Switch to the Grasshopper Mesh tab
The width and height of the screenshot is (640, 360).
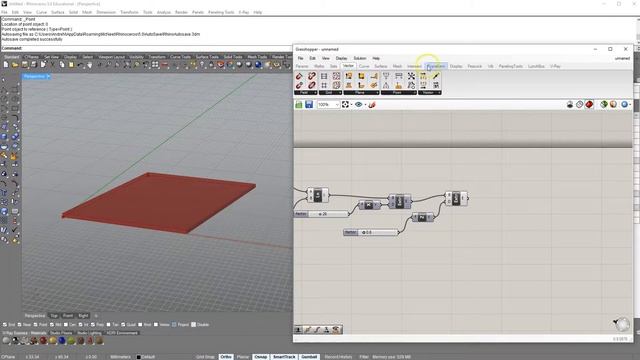coord(397,66)
